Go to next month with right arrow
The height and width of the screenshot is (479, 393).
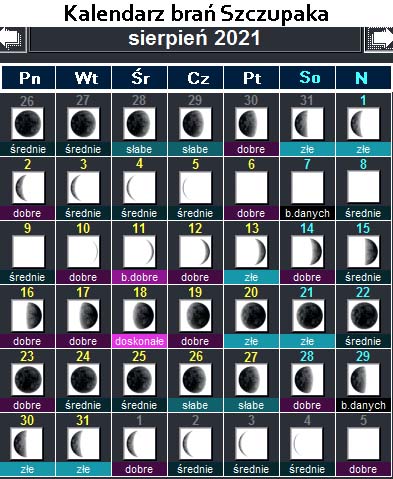tap(379, 39)
